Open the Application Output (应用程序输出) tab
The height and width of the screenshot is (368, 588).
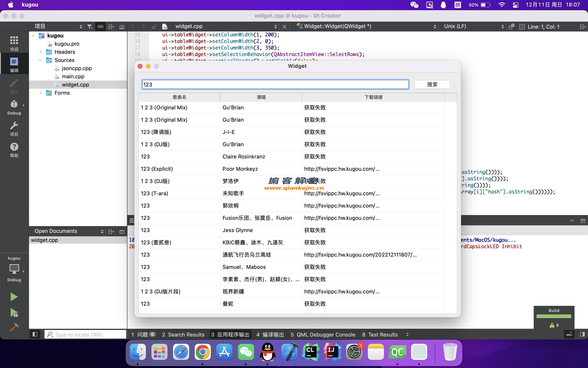click(230, 334)
